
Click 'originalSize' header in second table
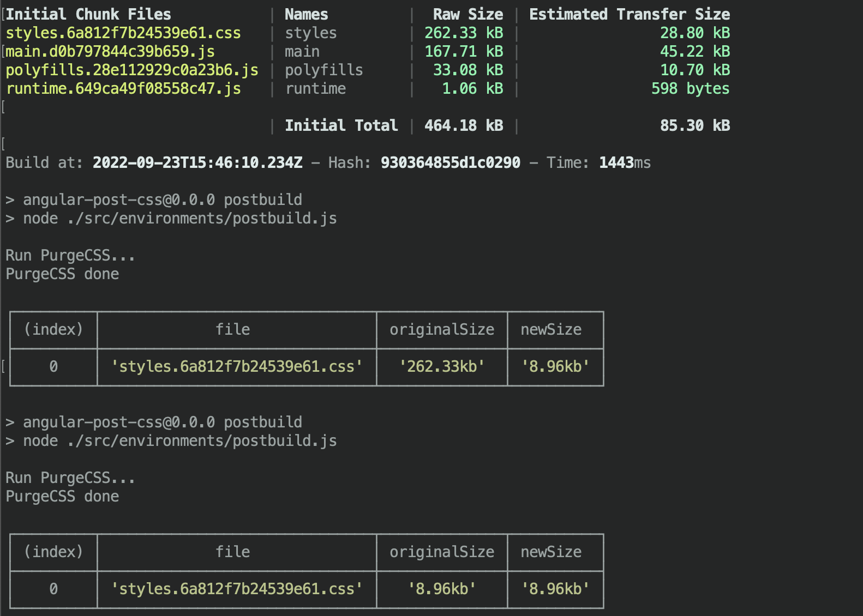[442, 552]
